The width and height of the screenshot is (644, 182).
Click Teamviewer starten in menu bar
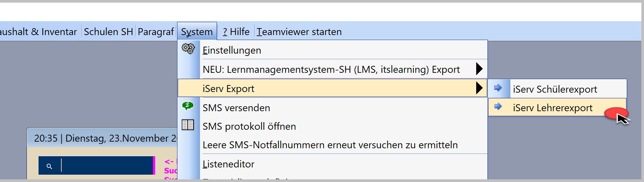299,32
